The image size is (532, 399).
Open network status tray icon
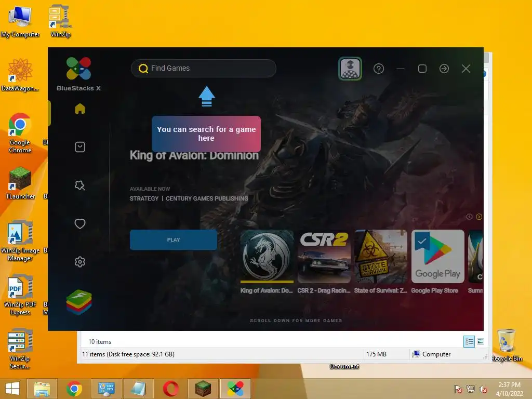coord(471,389)
